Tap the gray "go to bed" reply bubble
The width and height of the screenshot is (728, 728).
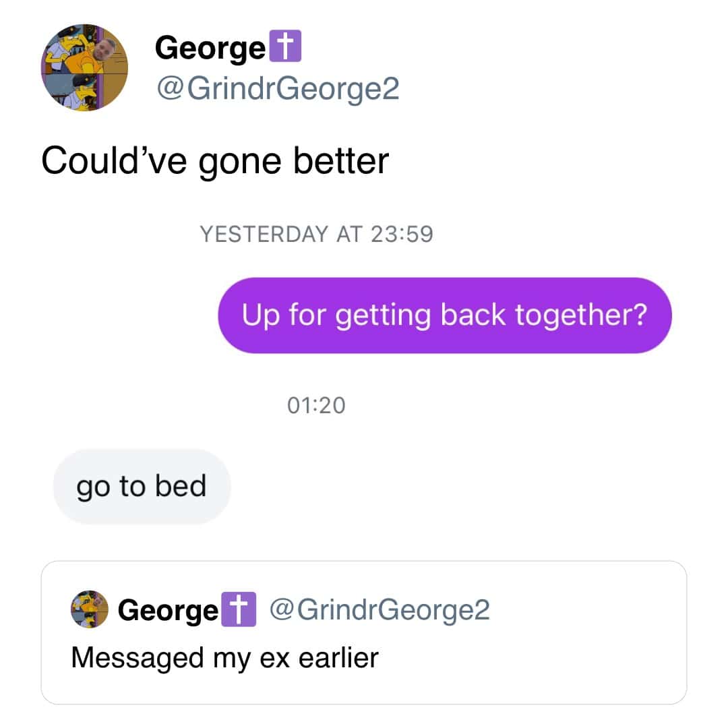[142, 486]
